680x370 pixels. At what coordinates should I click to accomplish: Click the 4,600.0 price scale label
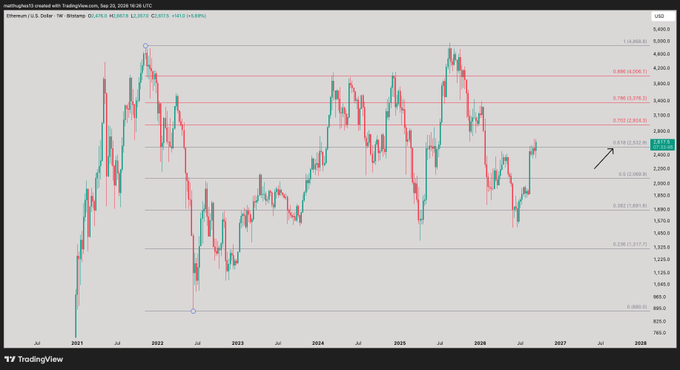pos(662,54)
